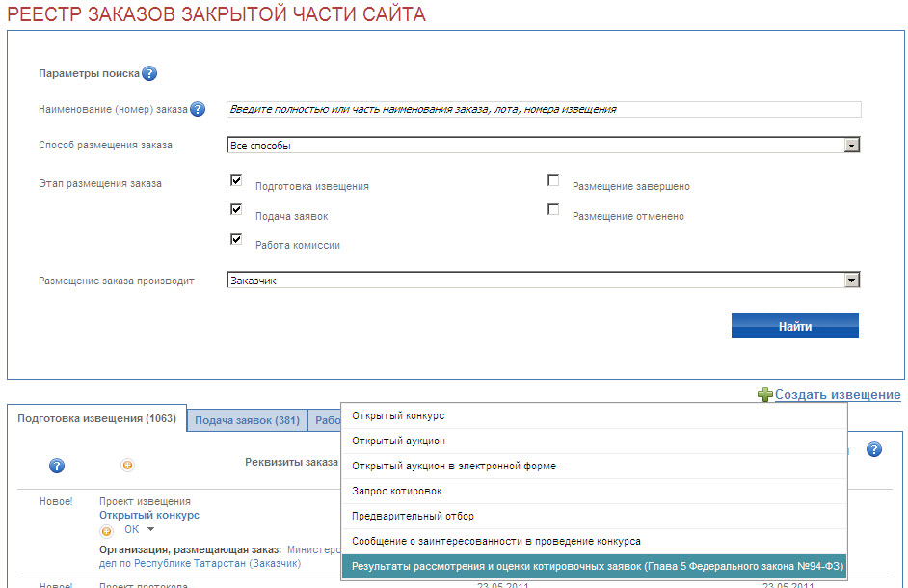Select Открытый аукцион from menu

coord(594,441)
